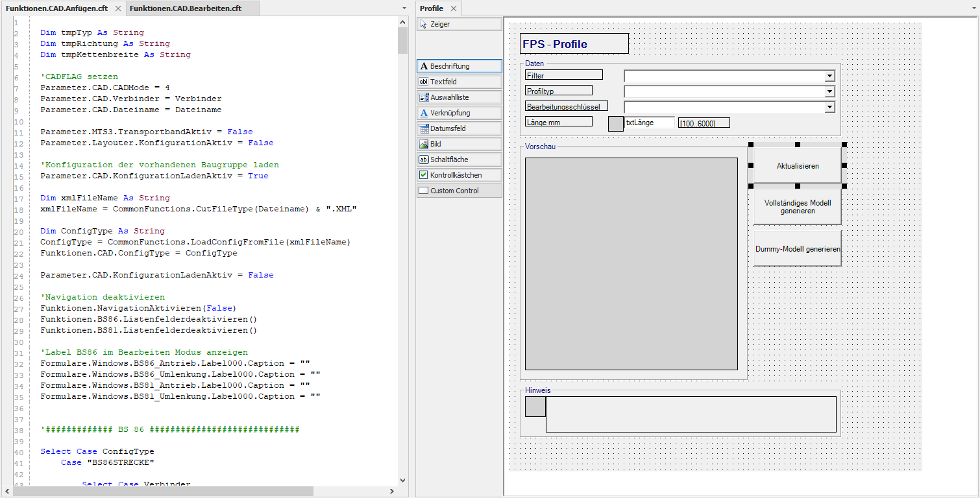Screen dimensions: 980x498
Task: Select the Schaltfläche button tool
Action: 459,160
